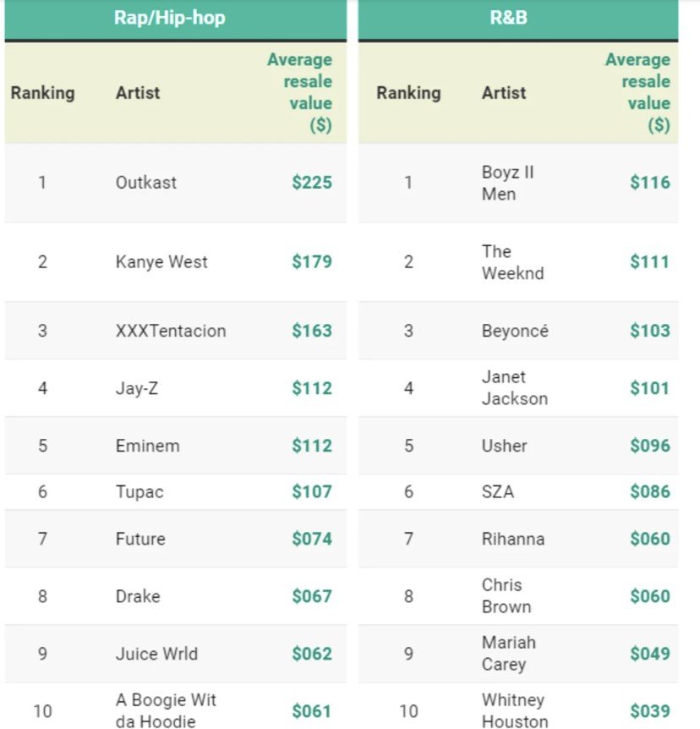Select Boyz II Men in R&B
This screenshot has height=729, width=700.
507,183
